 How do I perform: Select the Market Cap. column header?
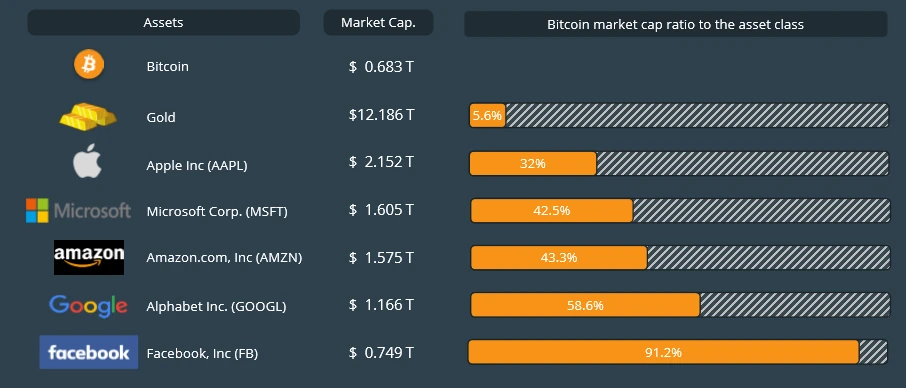click(378, 23)
